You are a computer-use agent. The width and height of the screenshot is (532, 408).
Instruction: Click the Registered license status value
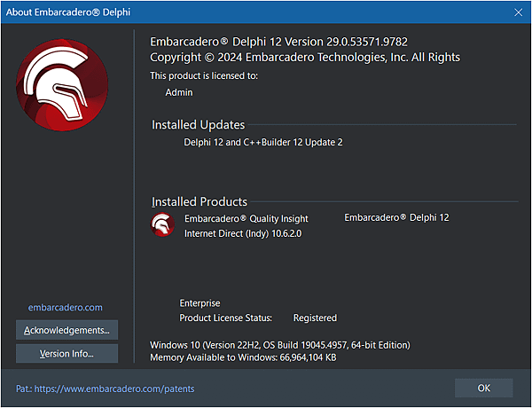point(315,318)
